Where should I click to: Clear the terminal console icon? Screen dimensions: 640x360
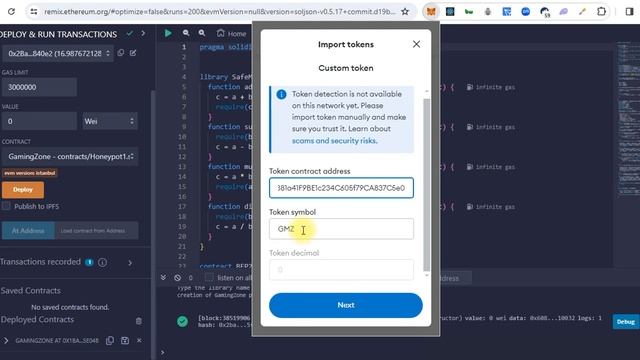point(177,278)
